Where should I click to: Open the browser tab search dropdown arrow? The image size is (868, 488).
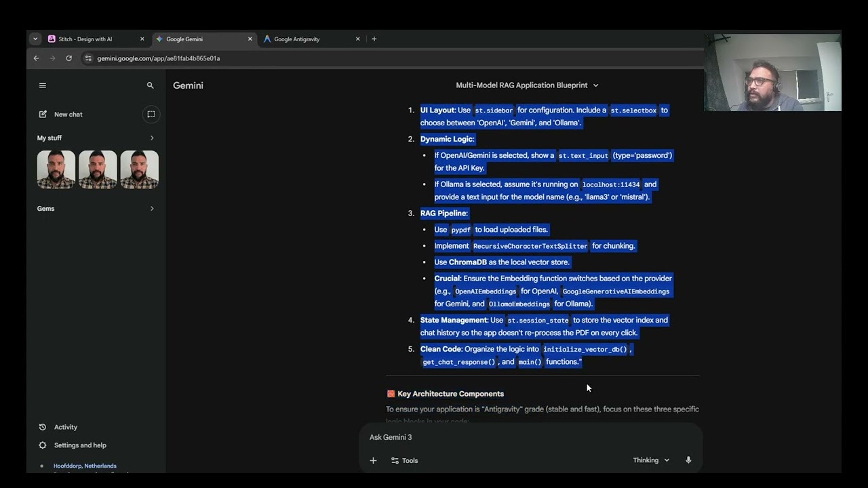click(x=35, y=39)
